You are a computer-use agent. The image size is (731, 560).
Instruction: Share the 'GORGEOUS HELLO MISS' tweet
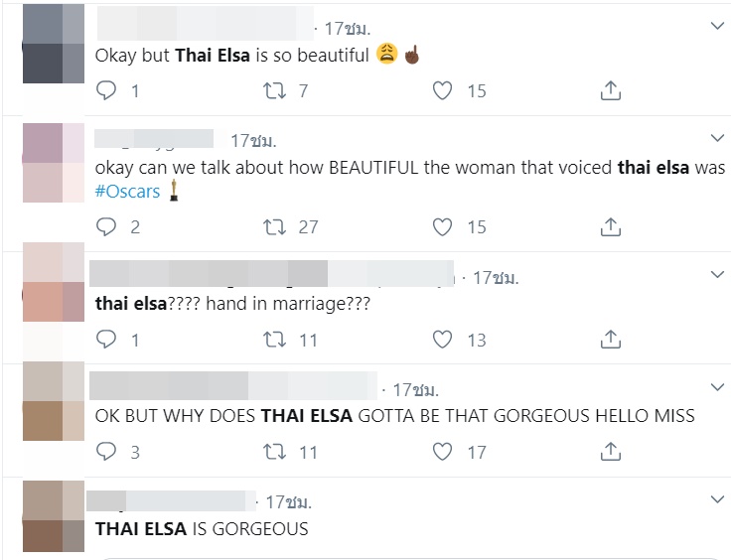pos(611,452)
